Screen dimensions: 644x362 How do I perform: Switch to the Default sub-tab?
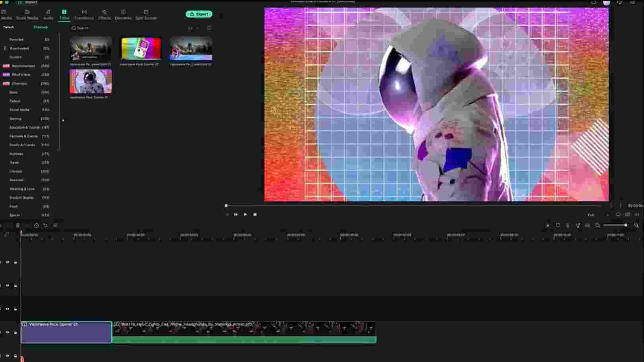tap(8, 27)
